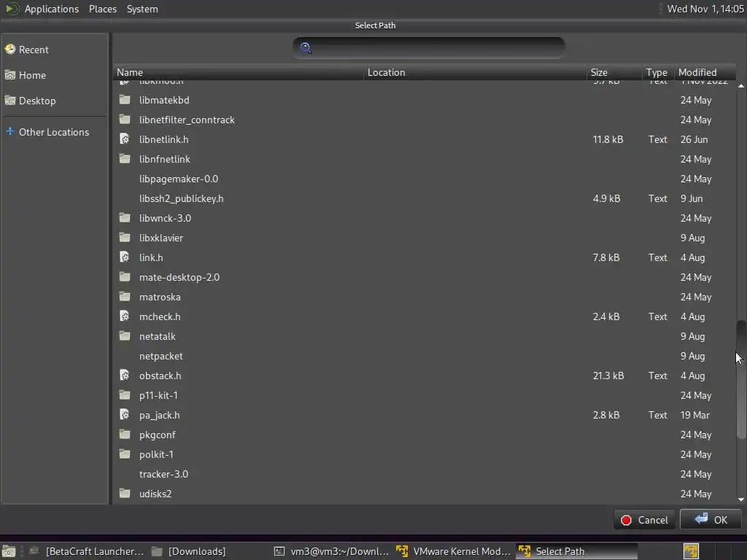This screenshot has width=747, height=560.
Task: Click Select Path taskbar entry
Action: pyautogui.click(x=576, y=551)
